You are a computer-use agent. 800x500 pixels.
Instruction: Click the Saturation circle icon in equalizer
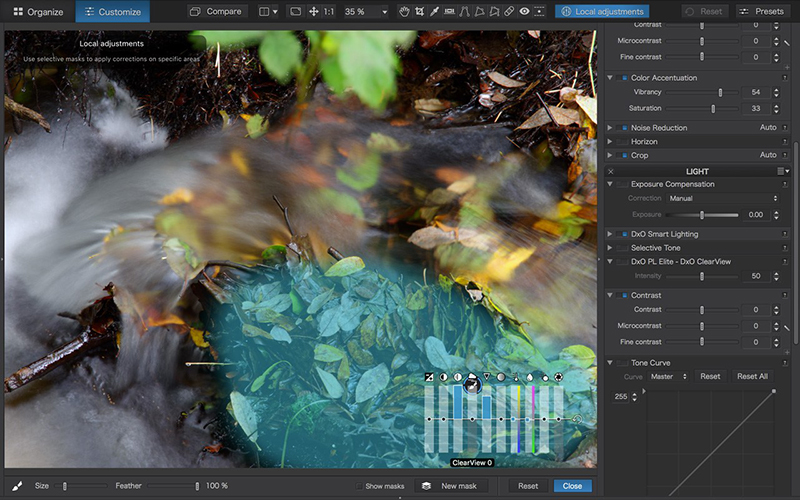(x=501, y=377)
